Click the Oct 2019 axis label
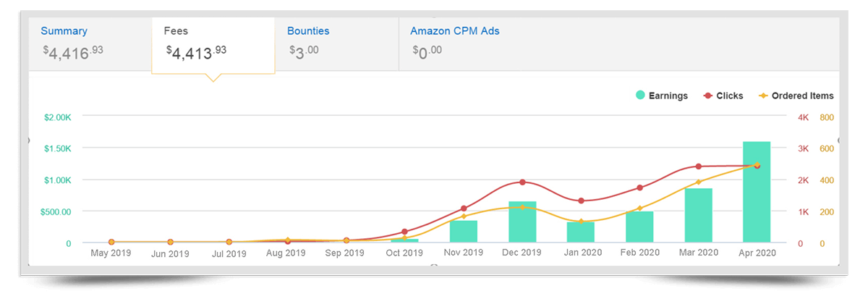Viewport: 868px width, 299px height. 404,253
